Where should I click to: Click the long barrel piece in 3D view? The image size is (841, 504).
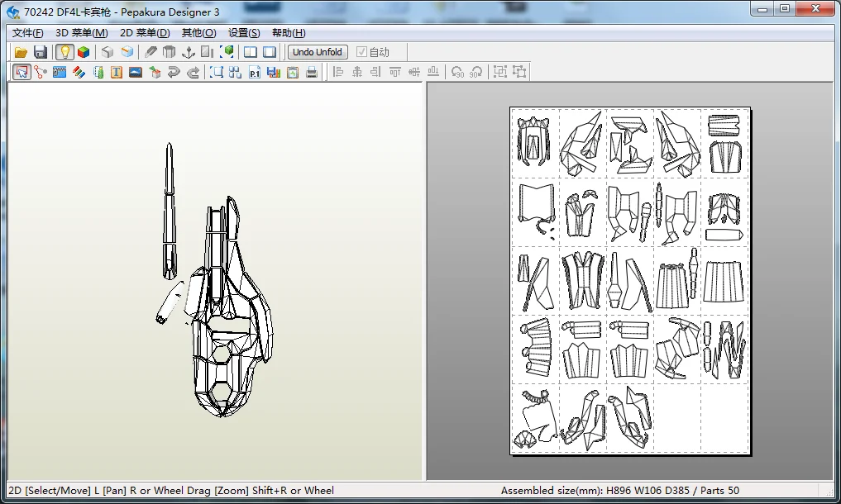(x=170, y=212)
